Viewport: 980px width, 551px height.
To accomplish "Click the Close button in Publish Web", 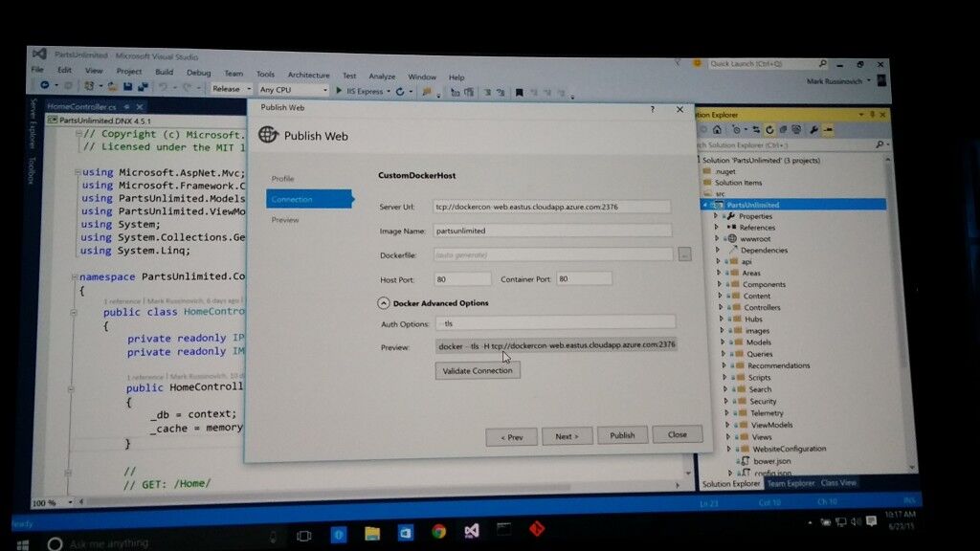I will 677,434.
